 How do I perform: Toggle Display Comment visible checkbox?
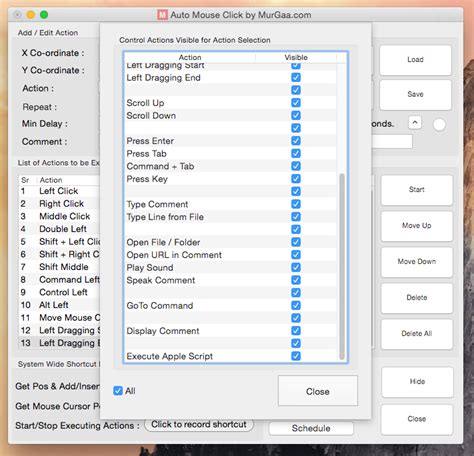click(296, 331)
